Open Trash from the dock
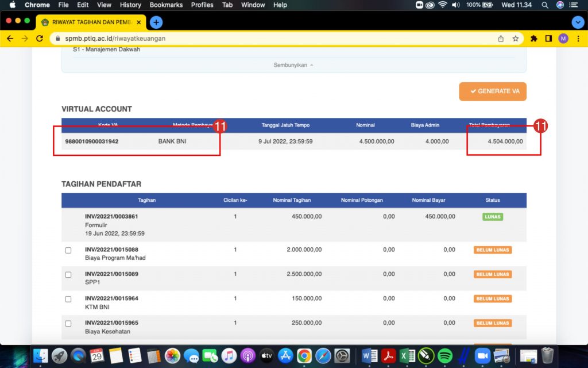588x368 pixels. click(x=547, y=355)
